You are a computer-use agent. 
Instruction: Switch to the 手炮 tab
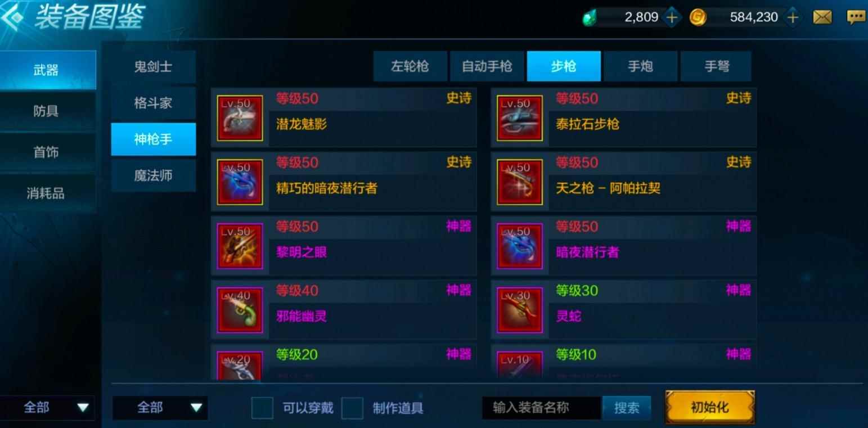(x=640, y=66)
